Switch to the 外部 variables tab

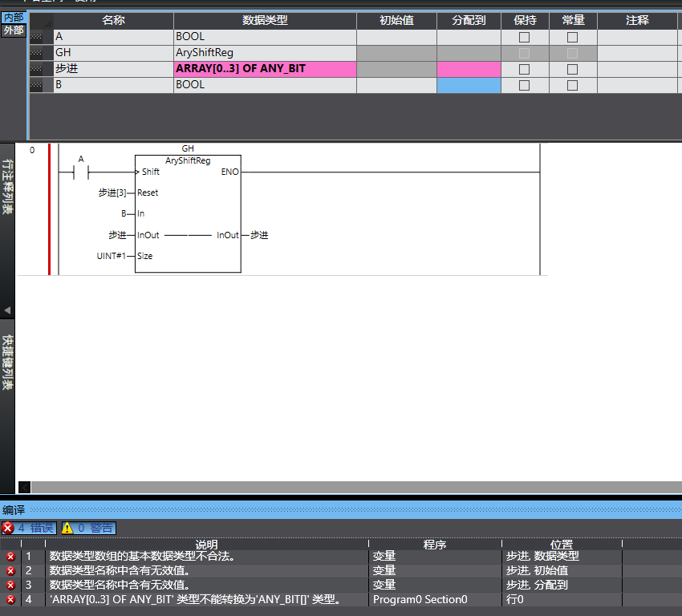[14, 30]
